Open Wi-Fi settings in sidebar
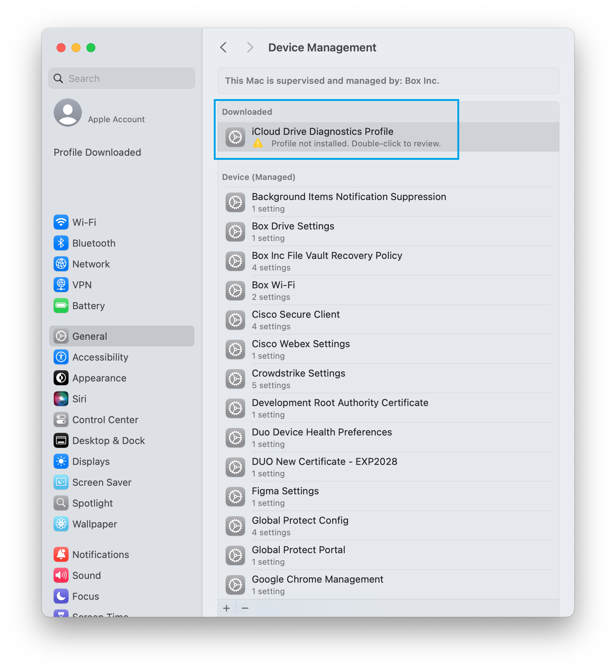Viewport: 616px width, 672px height. tap(84, 222)
